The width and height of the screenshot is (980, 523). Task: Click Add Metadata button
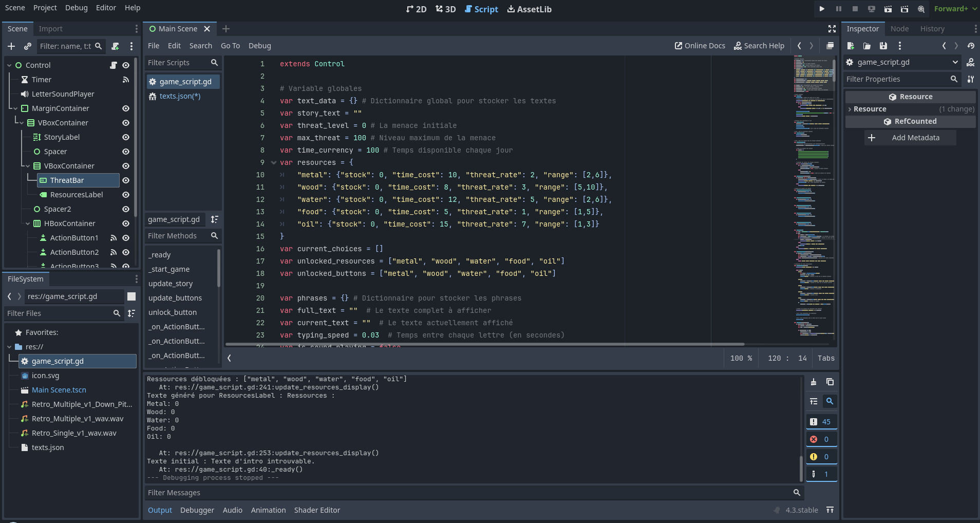pyautogui.click(x=910, y=138)
